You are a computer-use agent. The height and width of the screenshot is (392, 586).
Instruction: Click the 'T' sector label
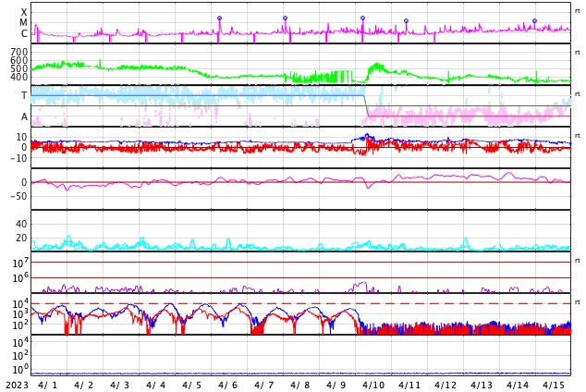24,95
